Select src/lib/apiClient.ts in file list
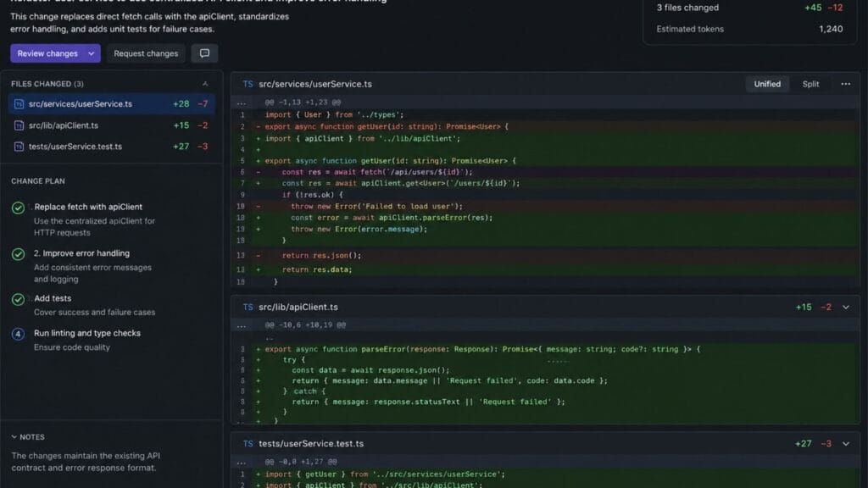 click(x=111, y=125)
